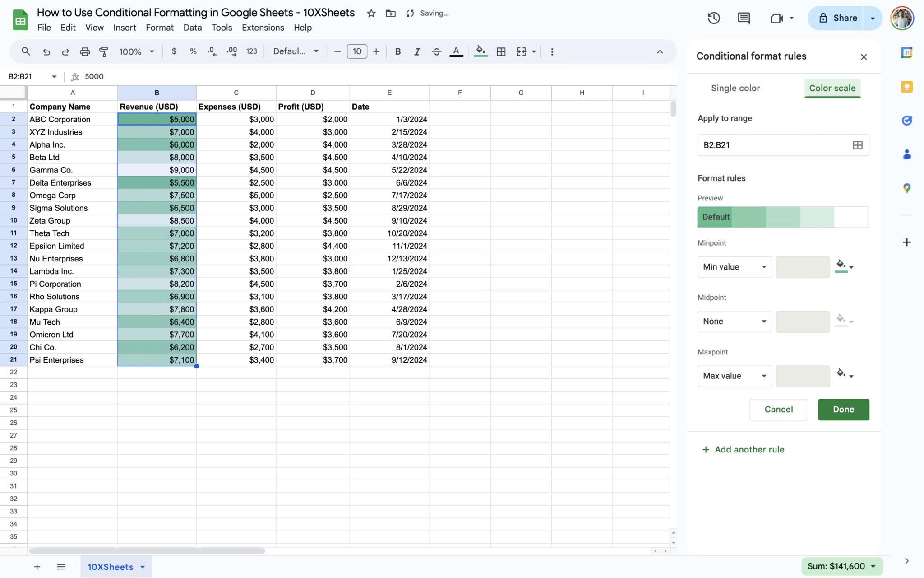The image size is (924, 578).
Task: Click the Done button
Action: [843, 409]
